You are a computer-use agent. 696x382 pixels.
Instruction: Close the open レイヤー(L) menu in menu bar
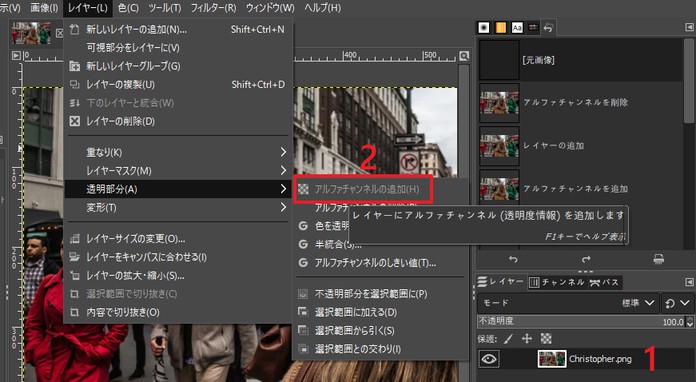88,8
